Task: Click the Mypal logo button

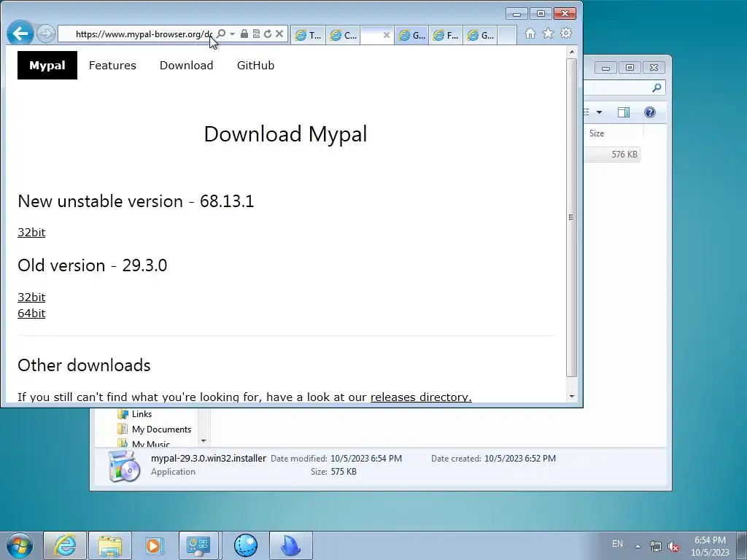Action: 47,65
